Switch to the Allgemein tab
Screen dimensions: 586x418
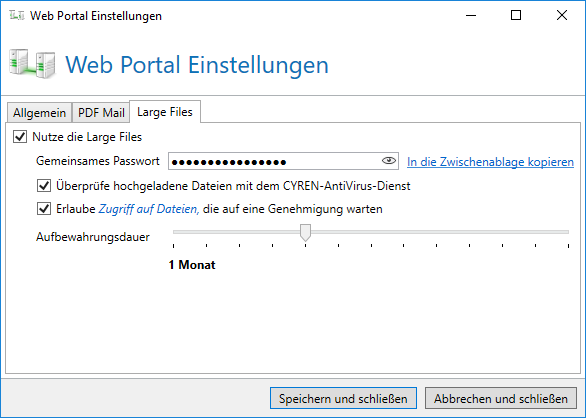[39, 113]
